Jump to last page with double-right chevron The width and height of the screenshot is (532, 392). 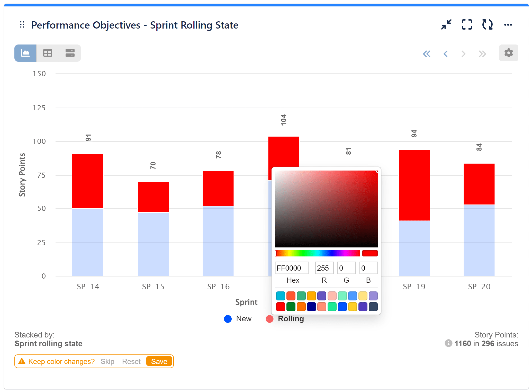(482, 54)
